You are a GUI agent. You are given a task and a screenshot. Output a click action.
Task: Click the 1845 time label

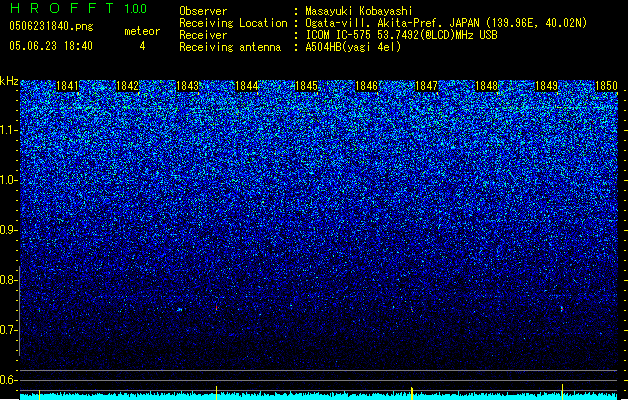click(306, 86)
